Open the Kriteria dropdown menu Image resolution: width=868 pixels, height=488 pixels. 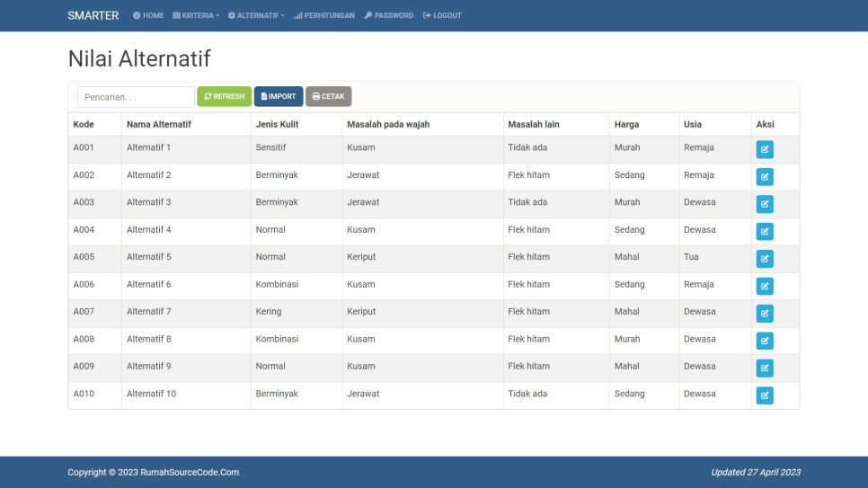[196, 15]
